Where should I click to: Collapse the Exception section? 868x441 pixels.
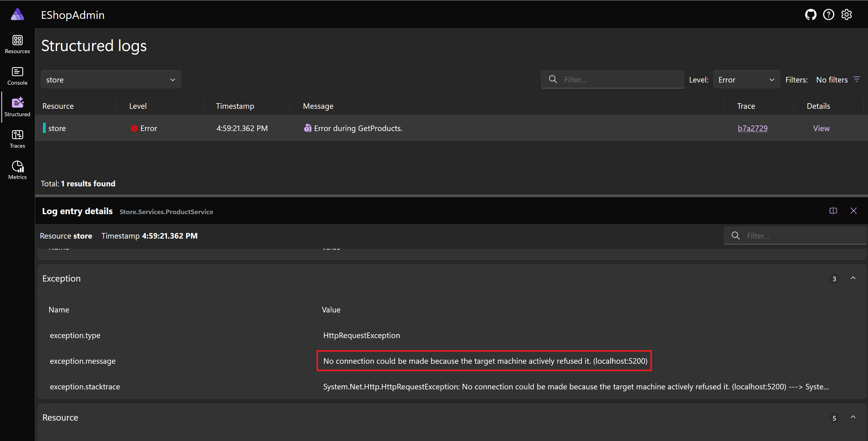(853, 278)
